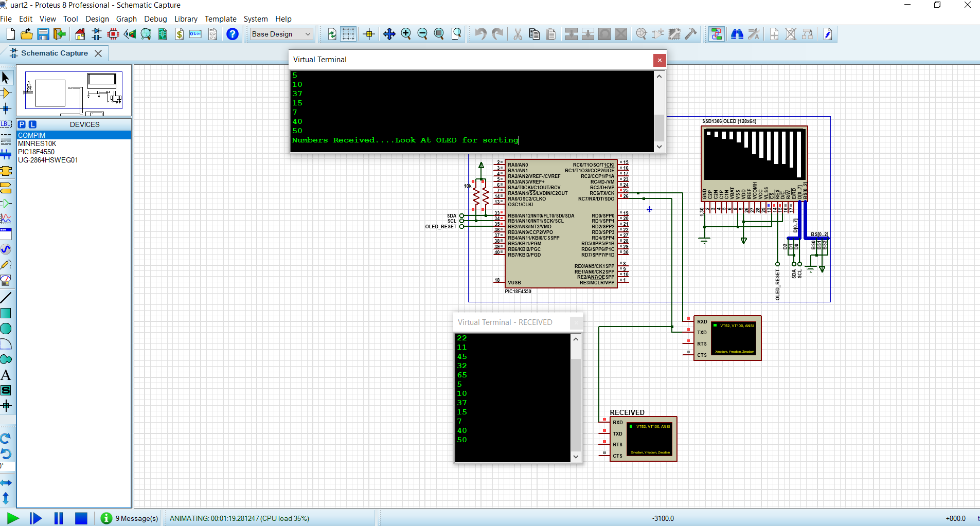Image resolution: width=980 pixels, height=526 pixels.
Task: Click the Toggle Grid toolbar icon
Action: (x=348, y=34)
